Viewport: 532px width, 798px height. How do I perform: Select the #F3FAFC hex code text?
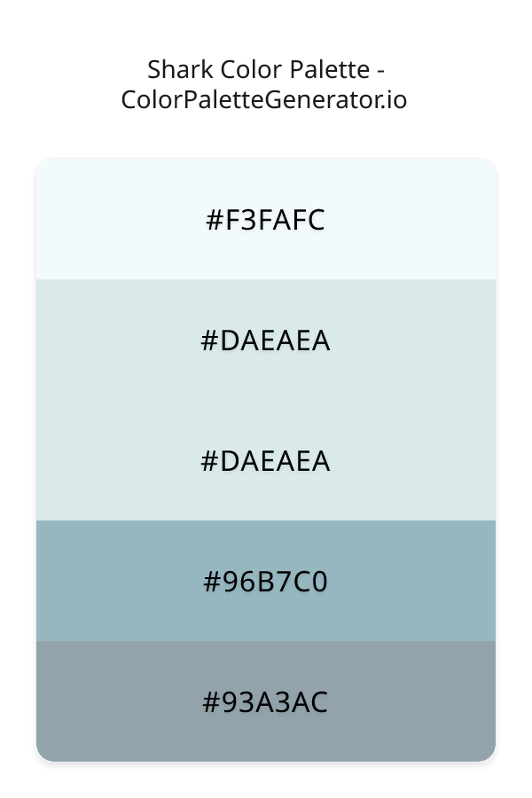point(266,220)
